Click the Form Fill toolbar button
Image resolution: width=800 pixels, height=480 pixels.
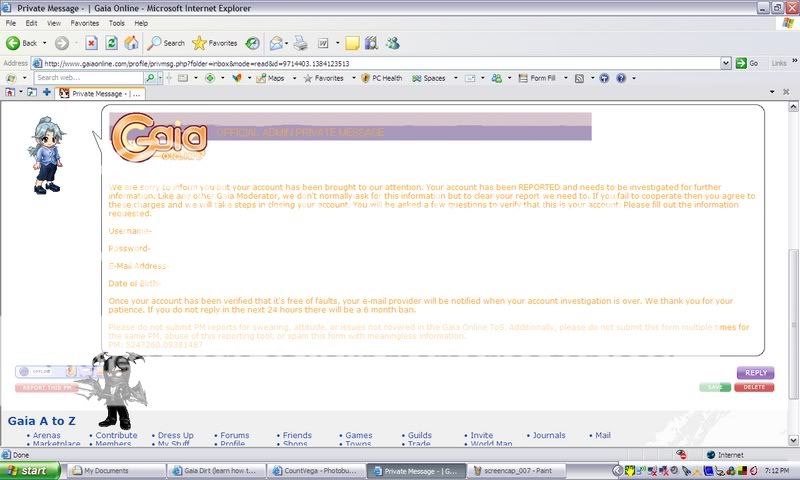pyautogui.click(x=537, y=78)
